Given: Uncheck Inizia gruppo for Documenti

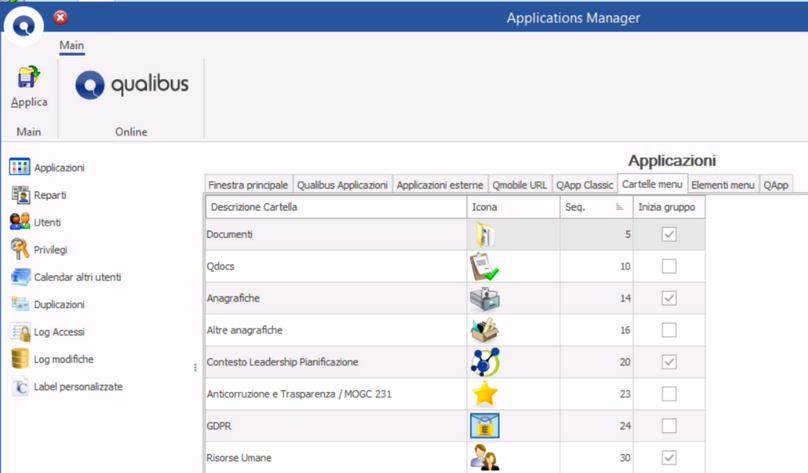Looking at the screenshot, I should pos(669,234).
